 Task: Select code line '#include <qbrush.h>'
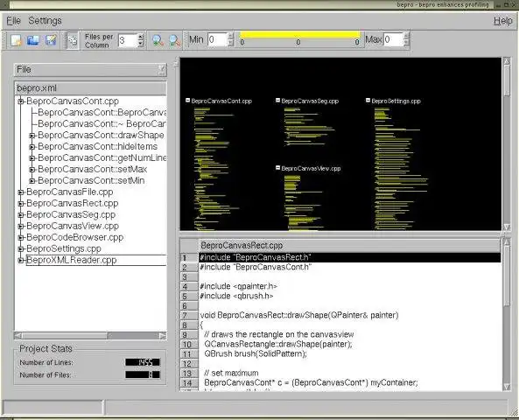coord(236,296)
